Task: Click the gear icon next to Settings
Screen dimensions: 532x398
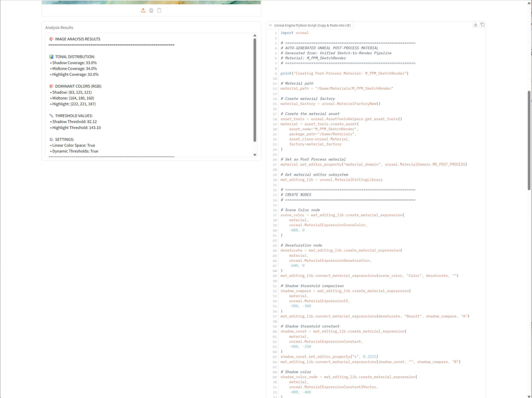Action: pyautogui.click(x=51, y=139)
